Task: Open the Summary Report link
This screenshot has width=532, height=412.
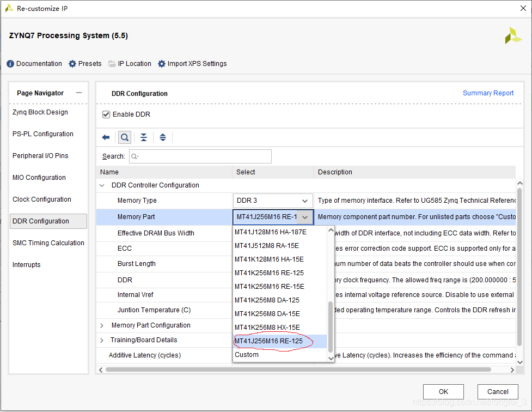Action: pyautogui.click(x=488, y=93)
